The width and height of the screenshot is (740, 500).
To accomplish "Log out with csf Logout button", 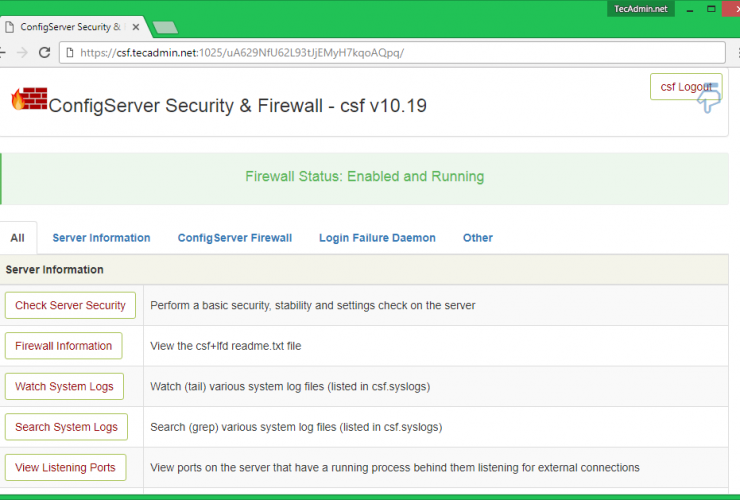I will (685, 87).
